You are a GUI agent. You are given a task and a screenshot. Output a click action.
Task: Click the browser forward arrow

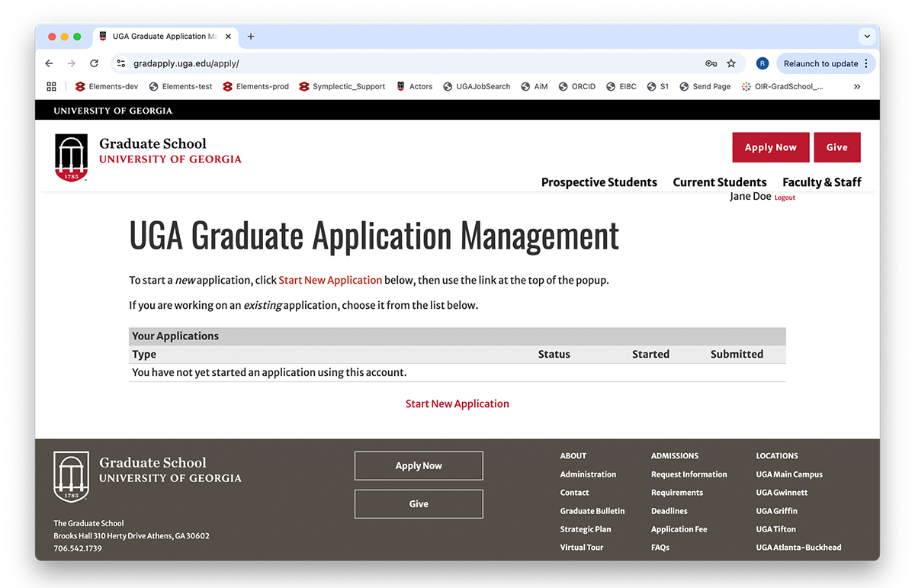tap(72, 64)
